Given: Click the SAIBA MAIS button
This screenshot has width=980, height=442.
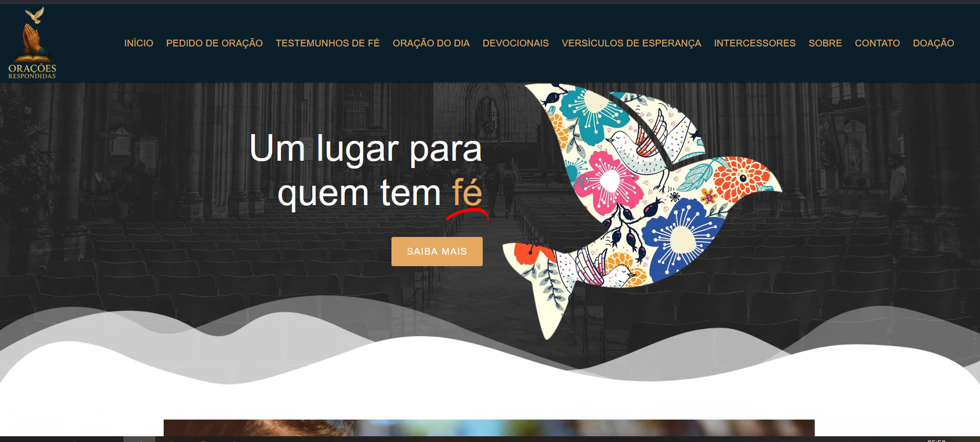Looking at the screenshot, I should (437, 252).
